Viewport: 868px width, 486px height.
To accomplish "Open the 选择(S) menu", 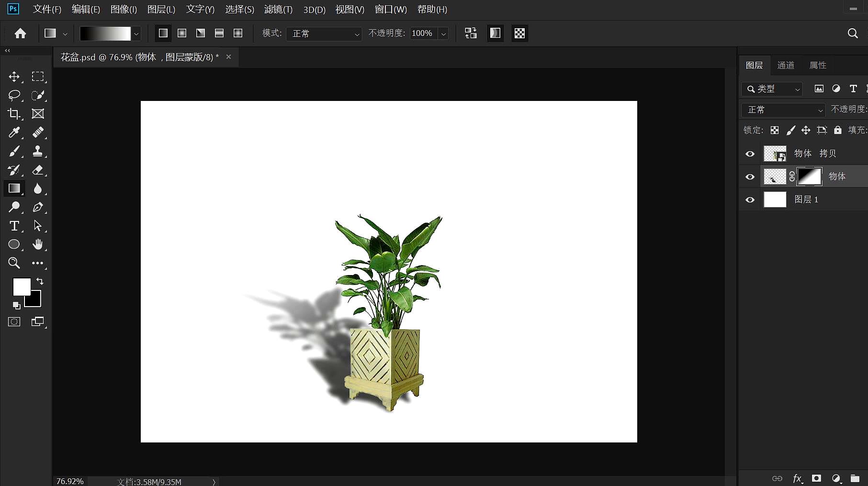I will (x=239, y=10).
